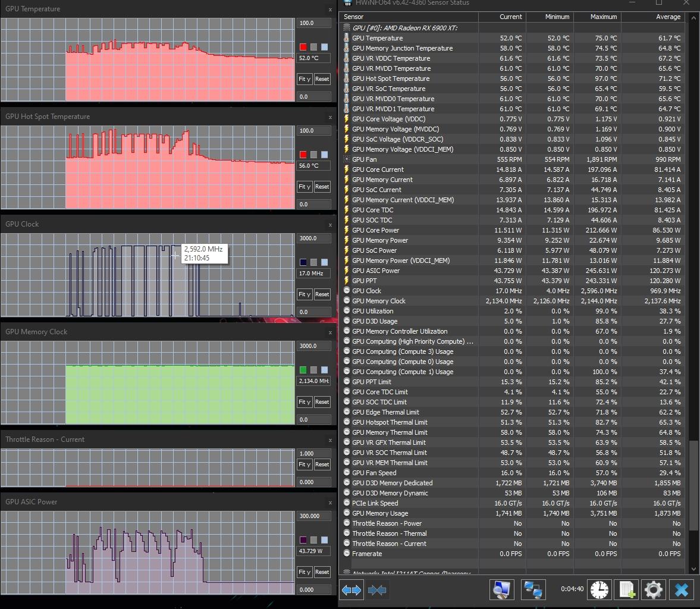Viewport: 700px width, 609px height.
Task: Click lightning icon beside GPU ASIC Power row
Action: point(346,271)
